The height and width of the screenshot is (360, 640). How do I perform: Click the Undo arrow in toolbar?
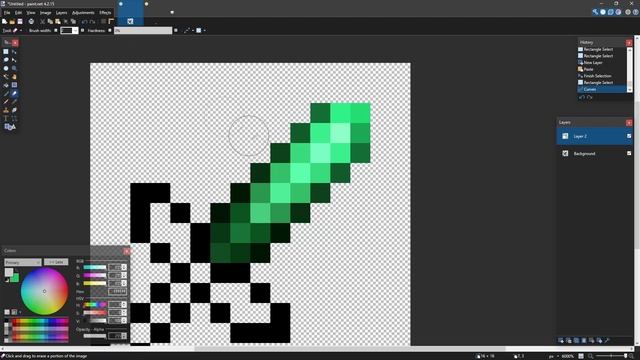(x=84, y=22)
